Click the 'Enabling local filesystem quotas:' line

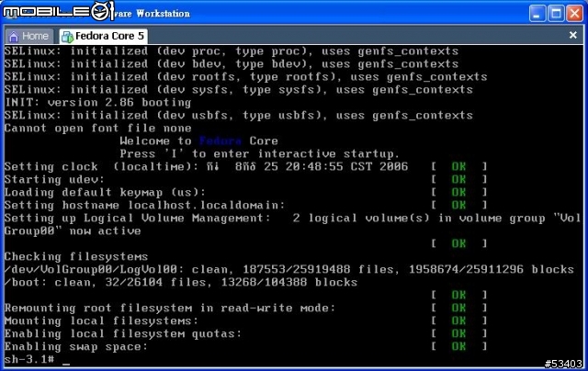[x=123, y=333]
